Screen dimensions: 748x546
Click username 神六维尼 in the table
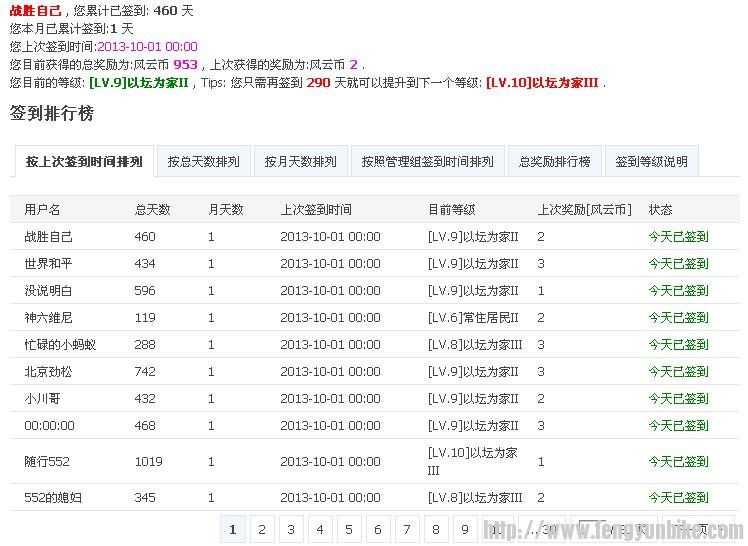coord(48,318)
